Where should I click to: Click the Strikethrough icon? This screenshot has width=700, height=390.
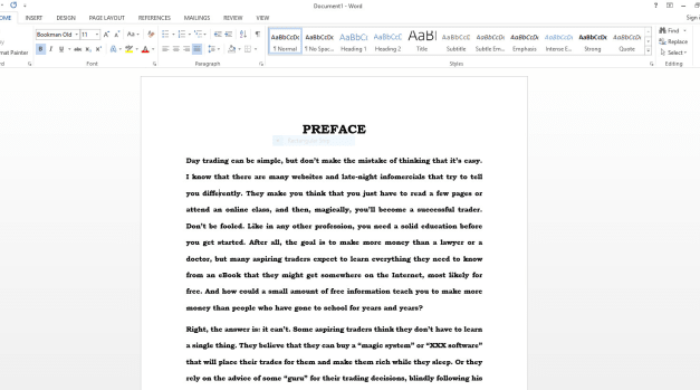78,49
